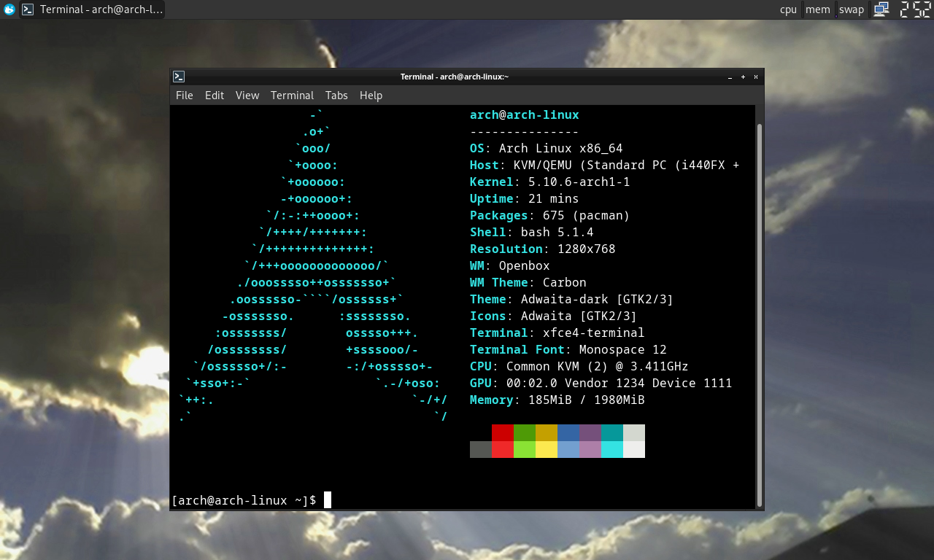Open the applications menu icon in the panel

(x=9, y=9)
